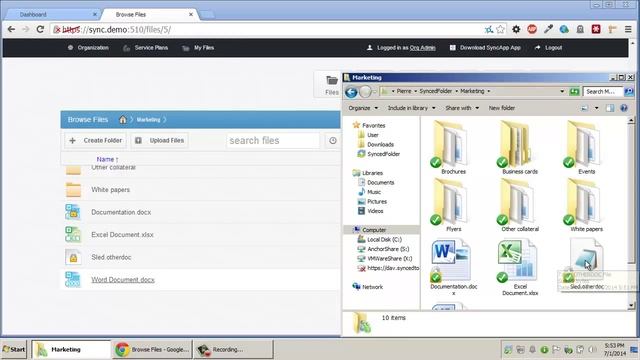Open the Organization menu
Viewport: 640px width, 360px height.
click(x=88, y=48)
